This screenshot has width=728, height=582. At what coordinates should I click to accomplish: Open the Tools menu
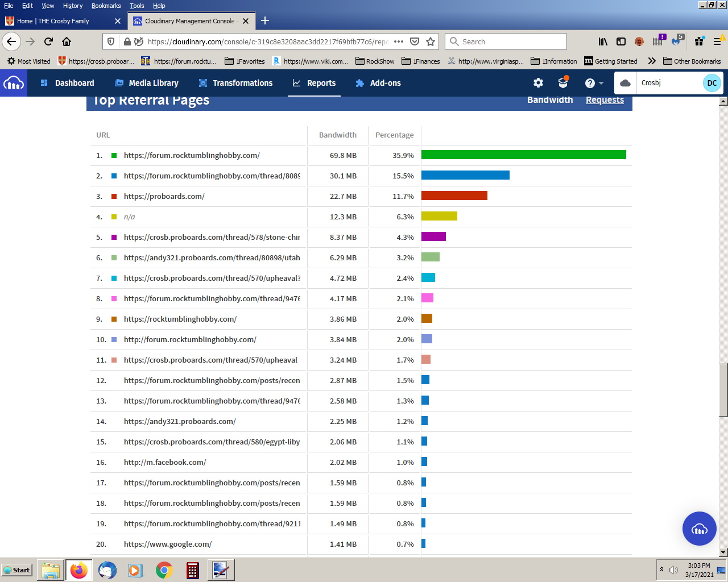pos(136,6)
